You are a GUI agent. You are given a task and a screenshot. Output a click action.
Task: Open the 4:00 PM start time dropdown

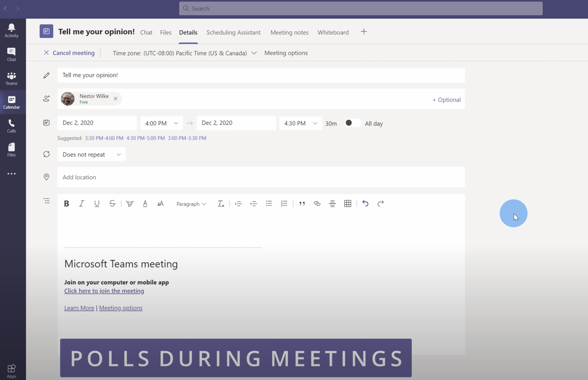coord(161,123)
